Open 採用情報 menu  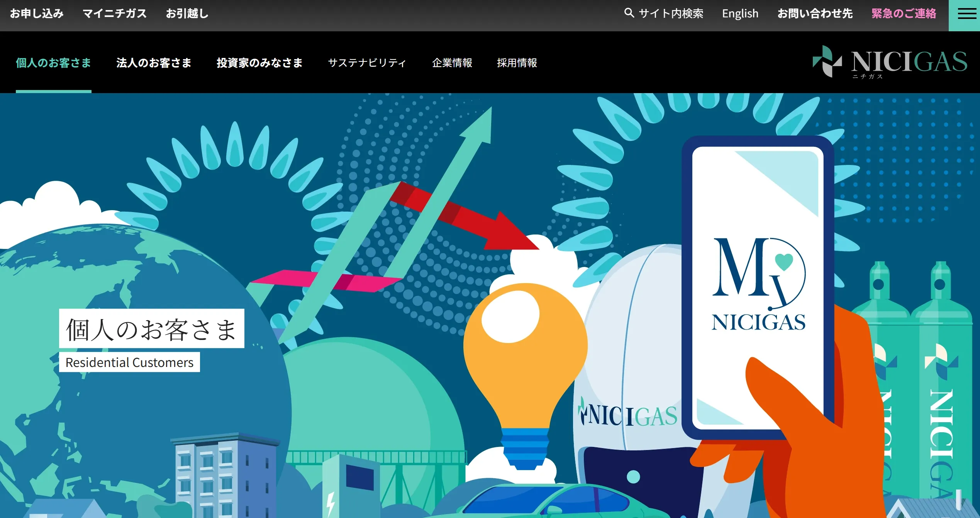click(x=517, y=63)
